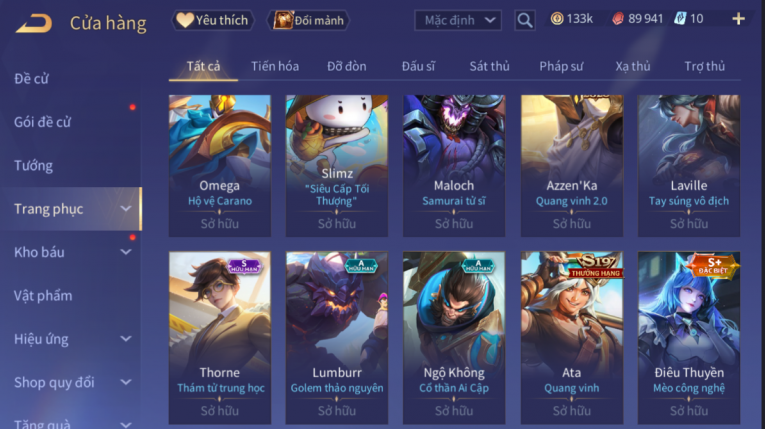The height and width of the screenshot is (429, 765).
Task: Tap the blue voucher ticket icon
Action: [x=680, y=19]
